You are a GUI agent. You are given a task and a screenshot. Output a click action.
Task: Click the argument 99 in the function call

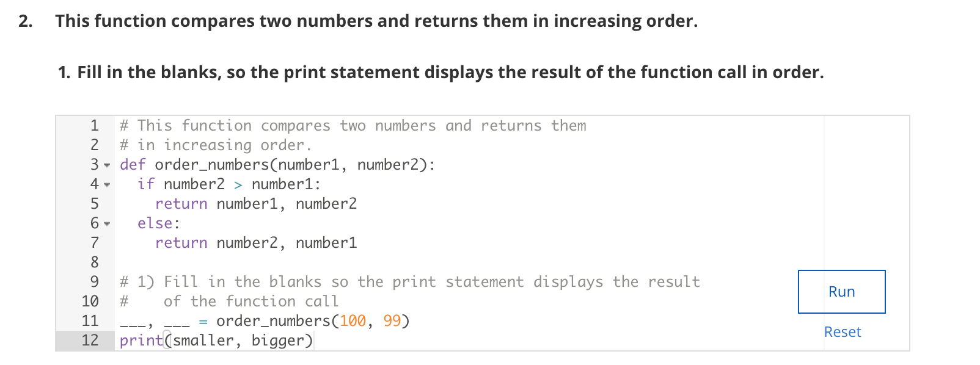click(390, 320)
